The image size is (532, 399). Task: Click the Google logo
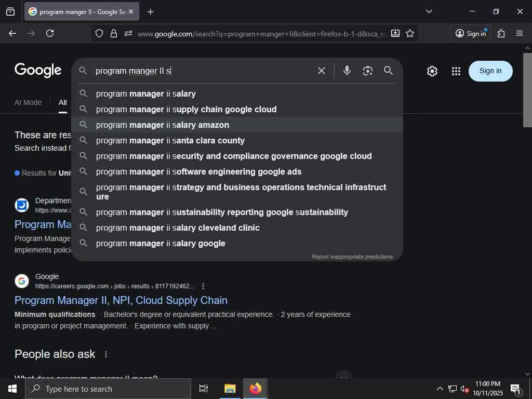38,70
